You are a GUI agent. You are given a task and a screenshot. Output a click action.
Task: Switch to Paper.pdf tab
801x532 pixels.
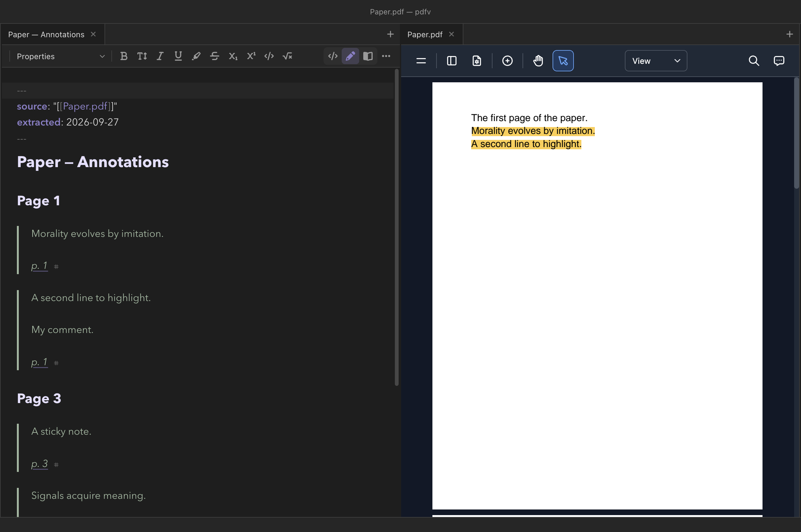(x=425, y=34)
